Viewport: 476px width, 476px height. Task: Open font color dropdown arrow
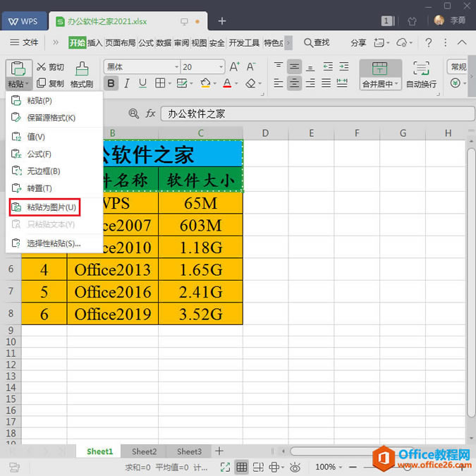236,83
